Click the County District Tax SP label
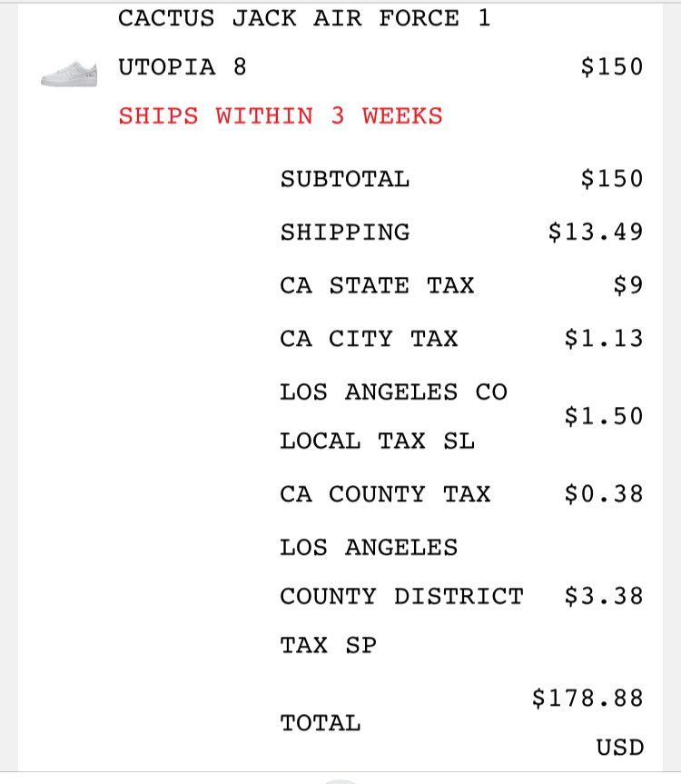This screenshot has width=681, height=784. (x=401, y=597)
